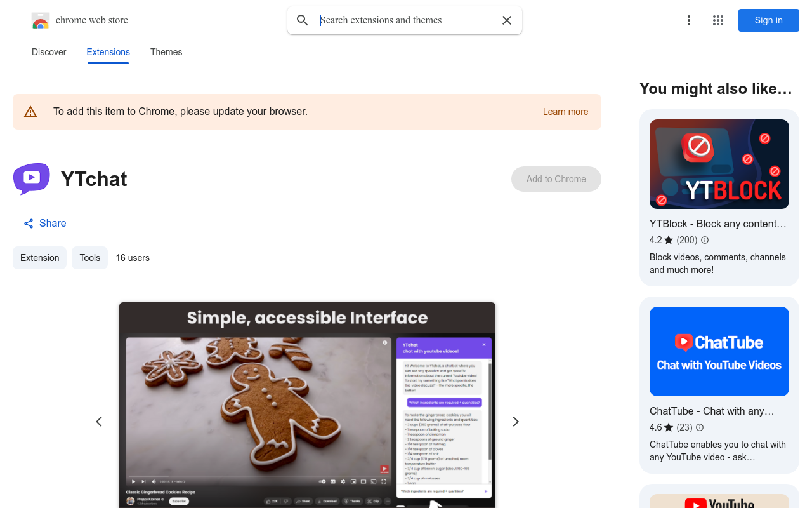The image size is (812, 508).
Task: Click the update your browser warning text
Action: pyautogui.click(x=180, y=112)
